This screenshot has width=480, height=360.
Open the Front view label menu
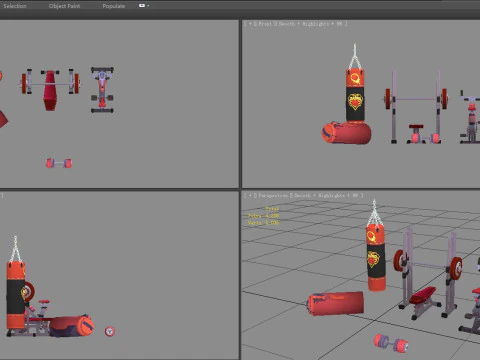(265, 24)
